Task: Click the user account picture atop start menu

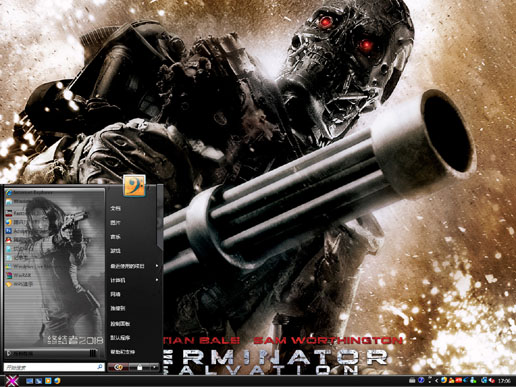Action: [x=134, y=185]
